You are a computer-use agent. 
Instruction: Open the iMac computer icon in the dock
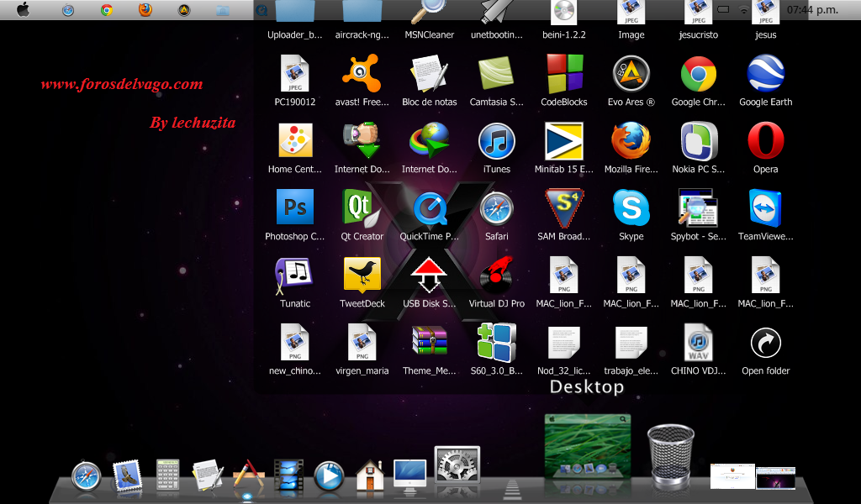(409, 475)
